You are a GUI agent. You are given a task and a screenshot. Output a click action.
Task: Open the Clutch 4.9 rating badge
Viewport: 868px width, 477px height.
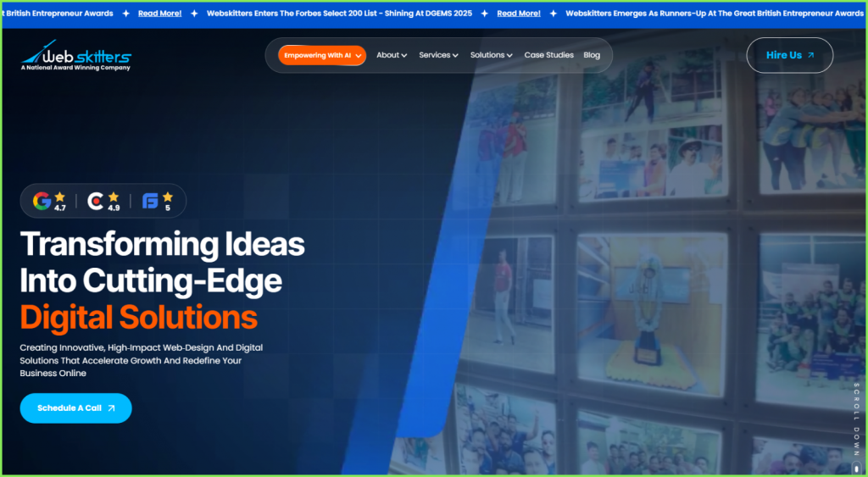(103, 201)
